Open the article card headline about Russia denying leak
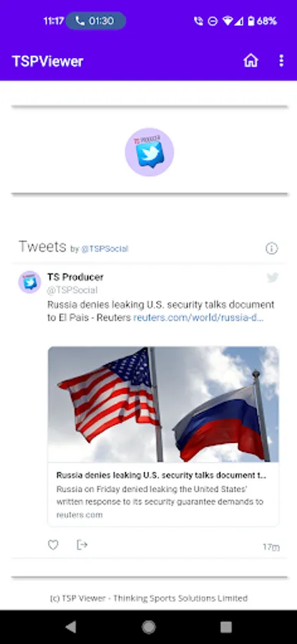 162,476
